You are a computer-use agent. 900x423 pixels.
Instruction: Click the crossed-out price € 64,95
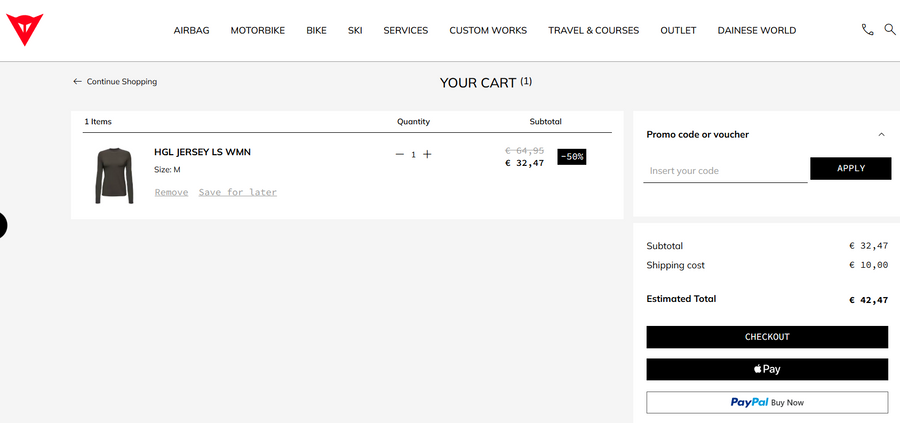[x=525, y=150]
